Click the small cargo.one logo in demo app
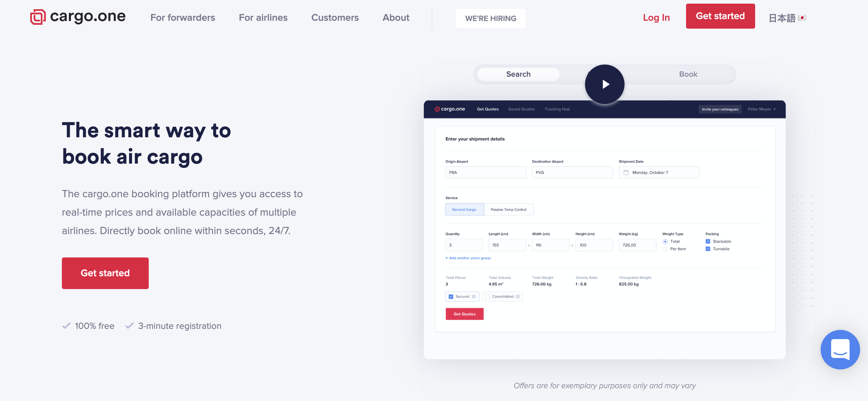Screen dimensions: 868x401 click(x=437, y=109)
